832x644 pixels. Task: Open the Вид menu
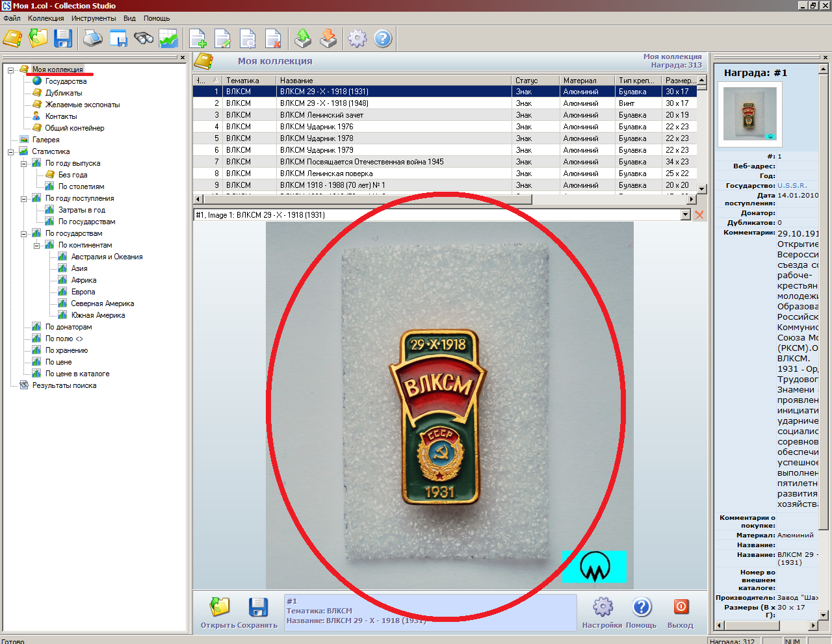coord(129,18)
